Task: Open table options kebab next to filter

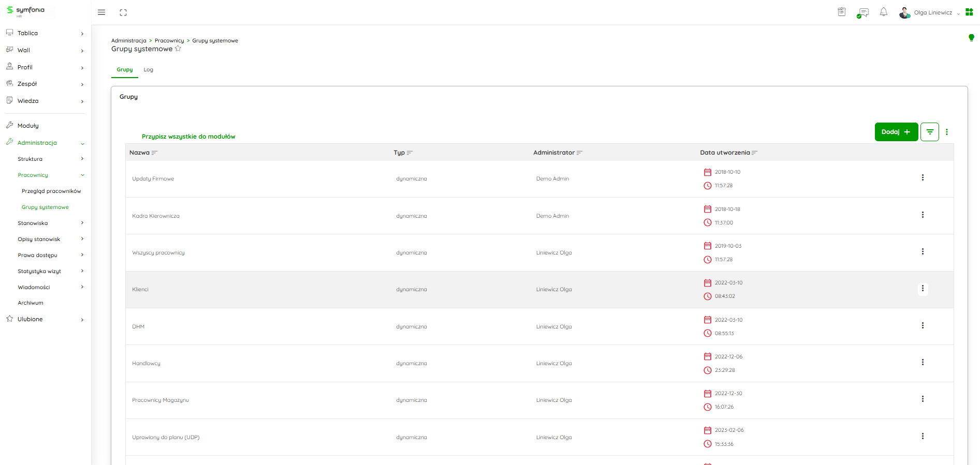Action: coord(947,132)
